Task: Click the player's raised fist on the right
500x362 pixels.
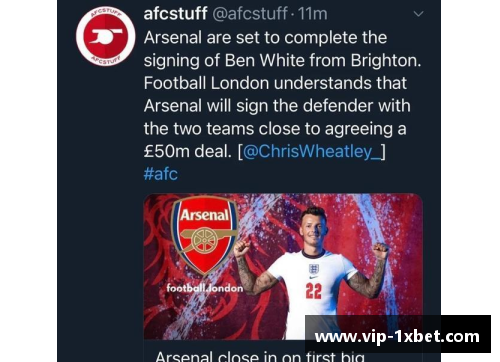Action: [381, 251]
